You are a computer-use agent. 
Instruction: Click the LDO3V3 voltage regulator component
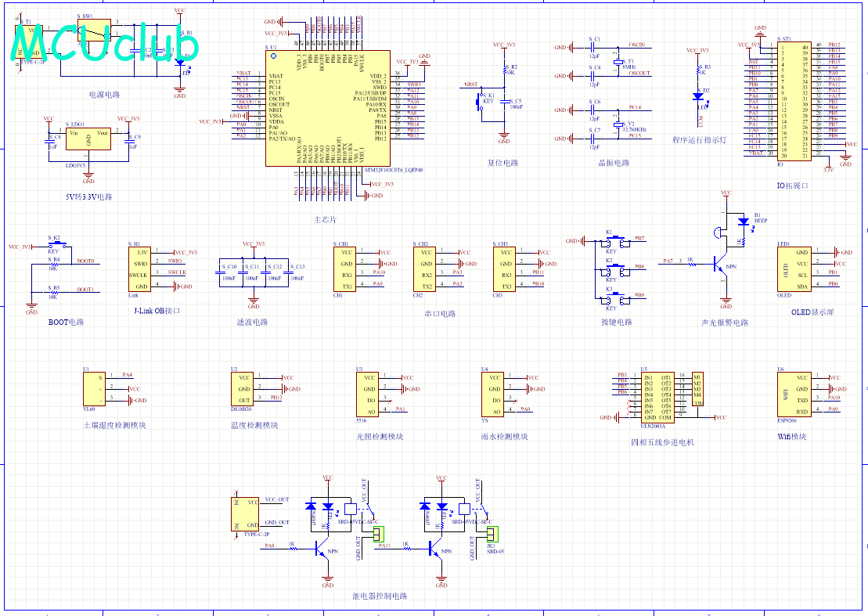[x=88, y=139]
